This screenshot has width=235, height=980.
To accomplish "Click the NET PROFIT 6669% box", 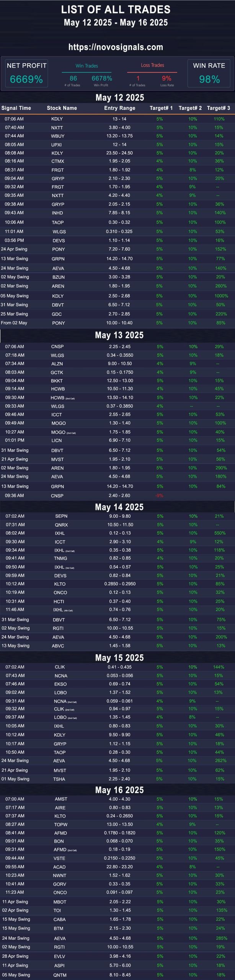I will 26,73.
